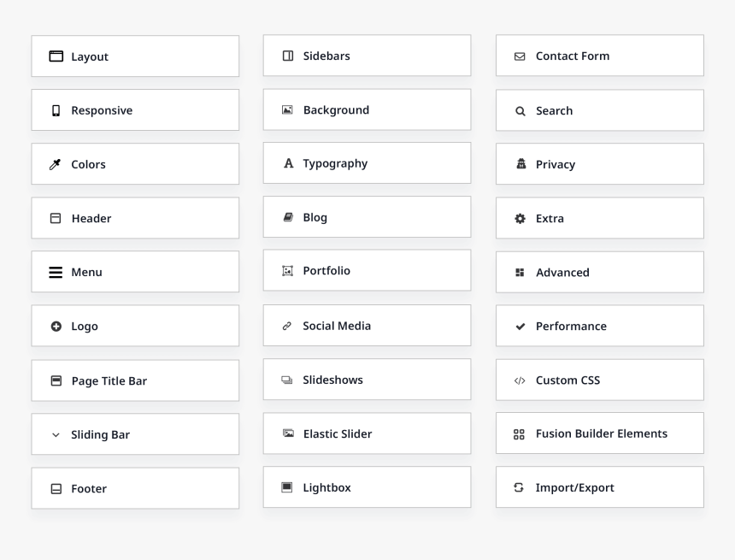Click the Colors eyedropper icon
This screenshot has height=560, width=735.
point(56,164)
